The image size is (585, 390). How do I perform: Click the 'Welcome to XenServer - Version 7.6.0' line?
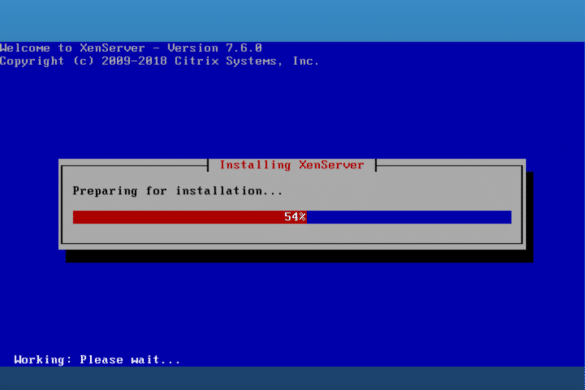pos(131,48)
